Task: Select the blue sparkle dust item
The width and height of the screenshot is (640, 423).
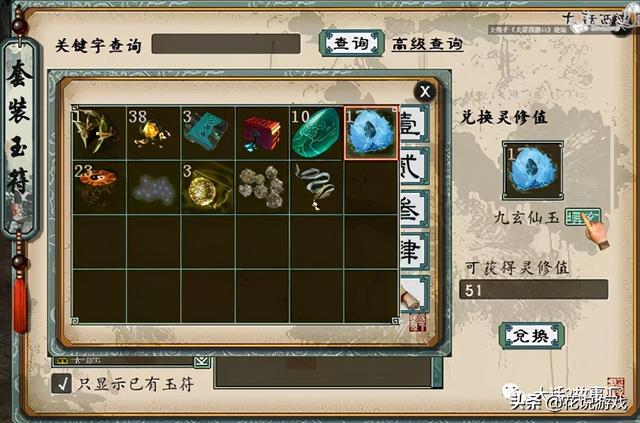Action: 153,187
